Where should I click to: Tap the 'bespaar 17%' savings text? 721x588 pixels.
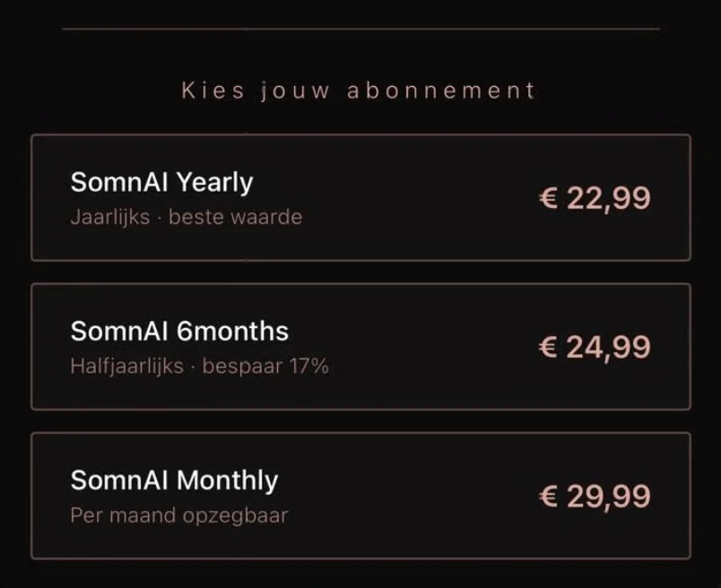(x=265, y=366)
